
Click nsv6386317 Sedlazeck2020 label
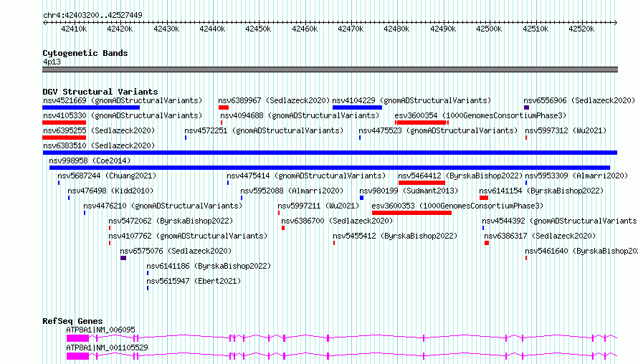540,236
